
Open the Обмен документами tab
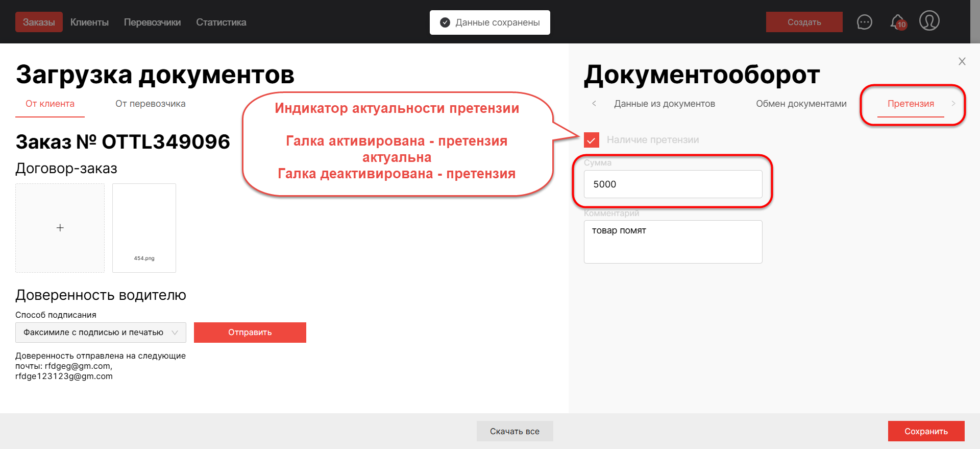(x=801, y=104)
